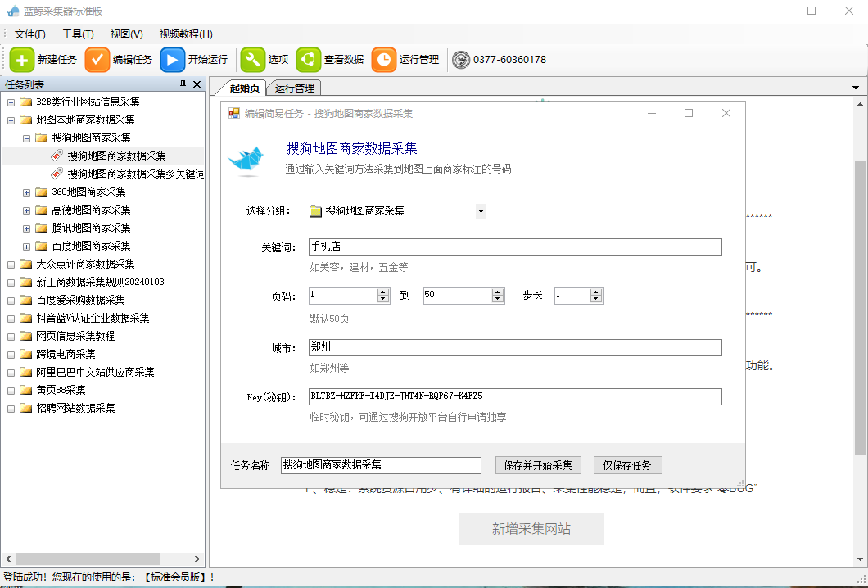
Task: Click the 保存并开始采集 button
Action: coord(538,465)
